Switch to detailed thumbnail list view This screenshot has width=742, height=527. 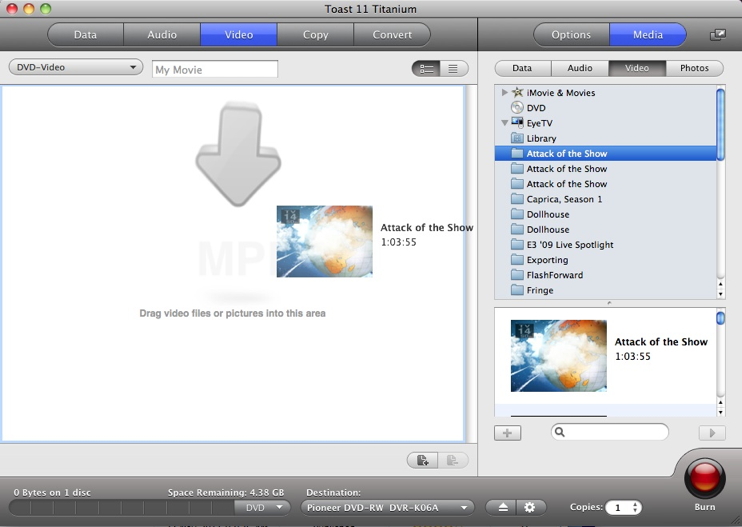tap(426, 69)
